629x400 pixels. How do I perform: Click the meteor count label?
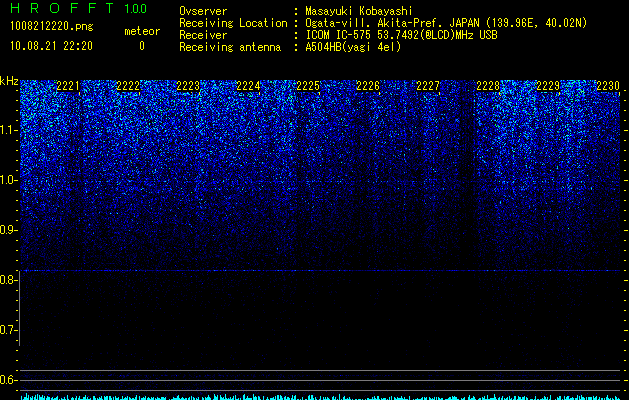[142, 31]
